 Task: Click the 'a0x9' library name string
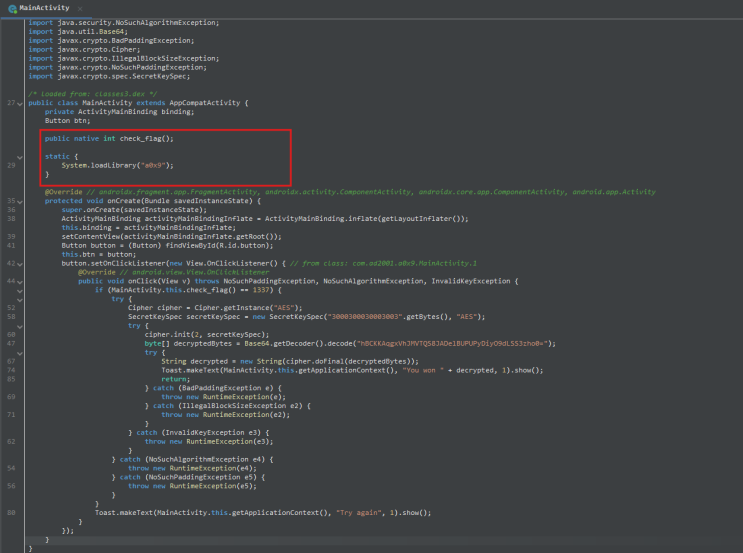(x=153, y=165)
